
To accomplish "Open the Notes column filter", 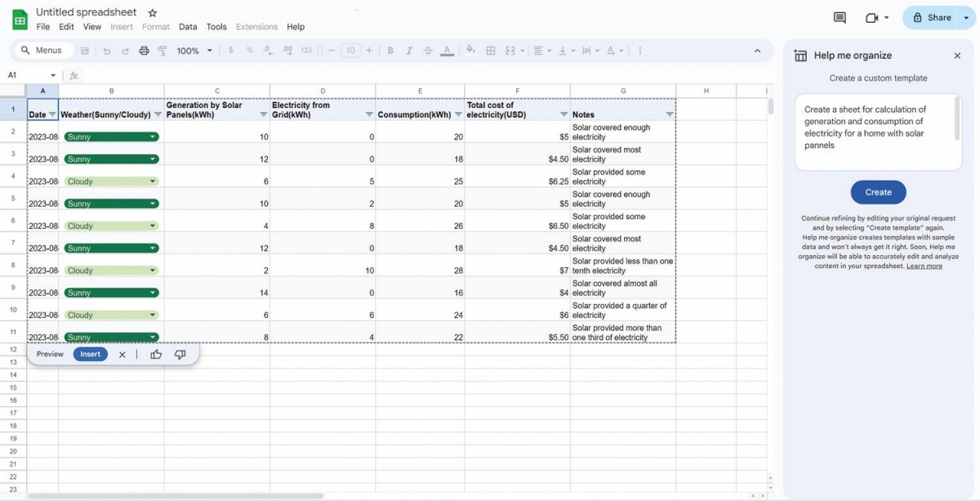I will click(x=670, y=114).
